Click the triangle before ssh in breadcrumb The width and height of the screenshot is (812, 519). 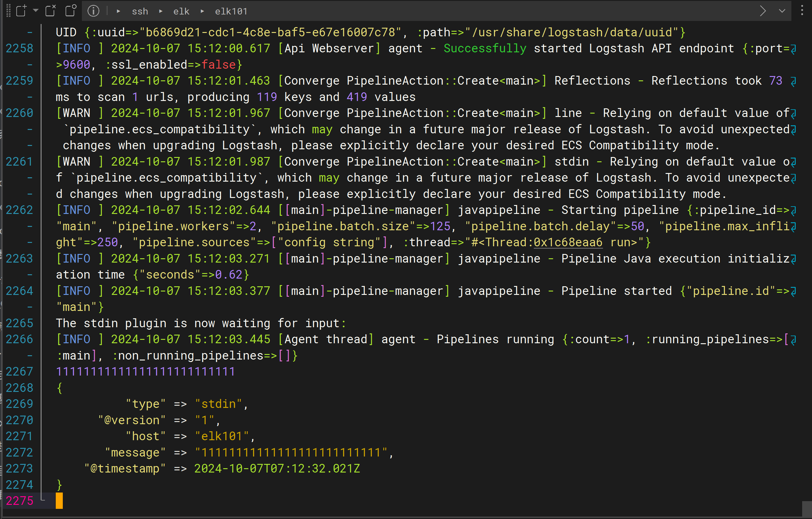point(119,11)
